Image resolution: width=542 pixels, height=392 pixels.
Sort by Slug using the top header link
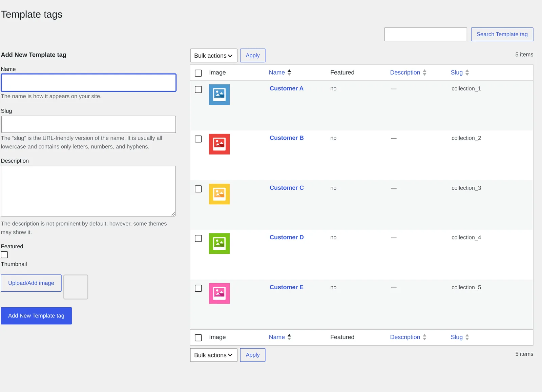point(457,73)
